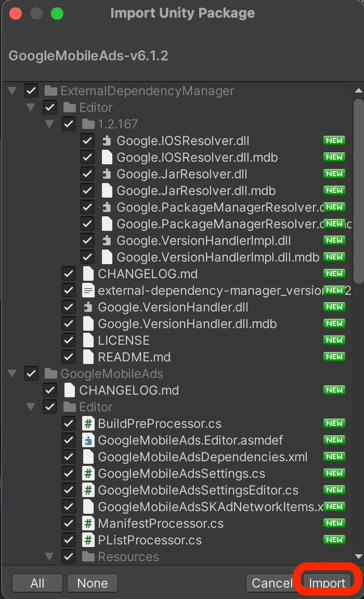Click the NEW badge on LICENSE row
364x599 pixels.
(334, 340)
